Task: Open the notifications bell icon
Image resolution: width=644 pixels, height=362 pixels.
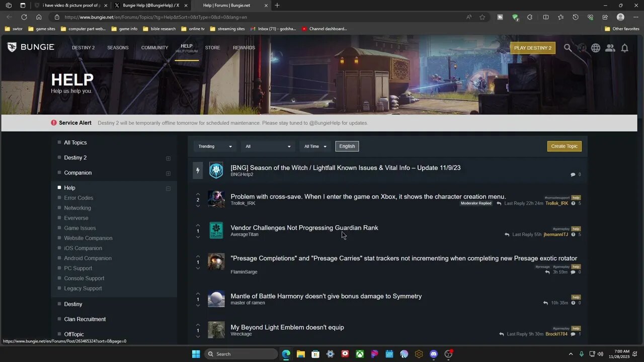Action: pos(624,48)
